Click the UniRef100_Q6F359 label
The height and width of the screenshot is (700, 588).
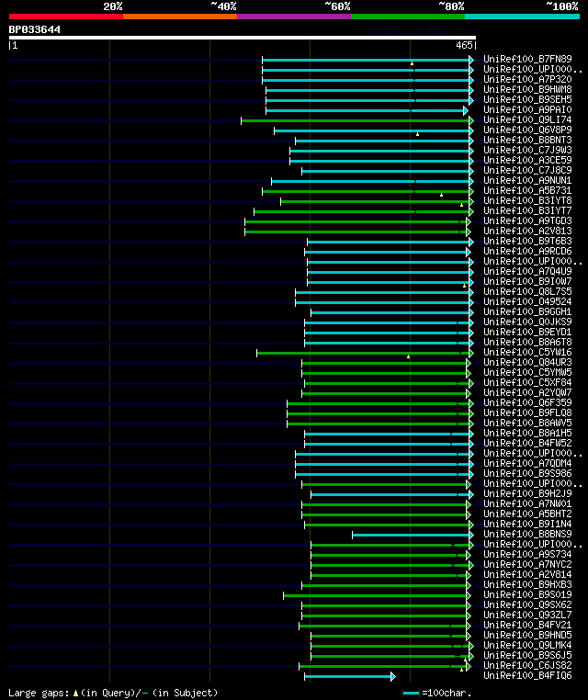[x=527, y=402]
